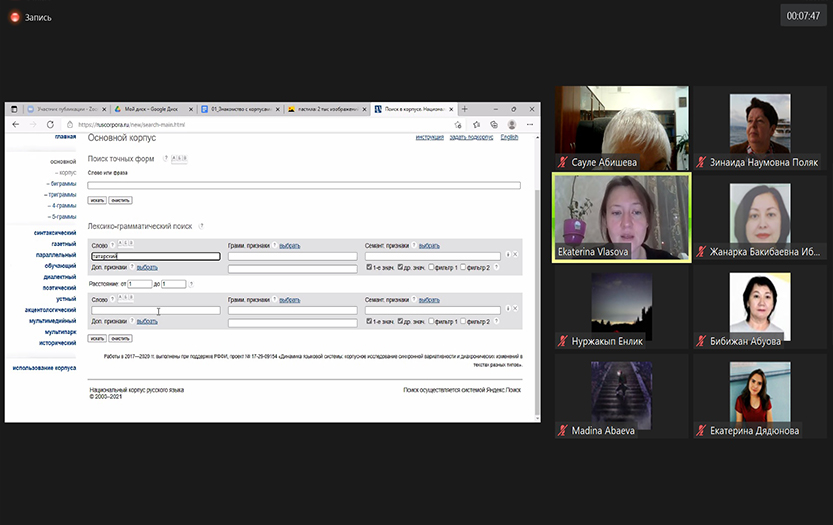The height and width of the screenshot is (525, 833).
Task: Enable фильтр 2 checkbox in second row
Action: click(463, 321)
